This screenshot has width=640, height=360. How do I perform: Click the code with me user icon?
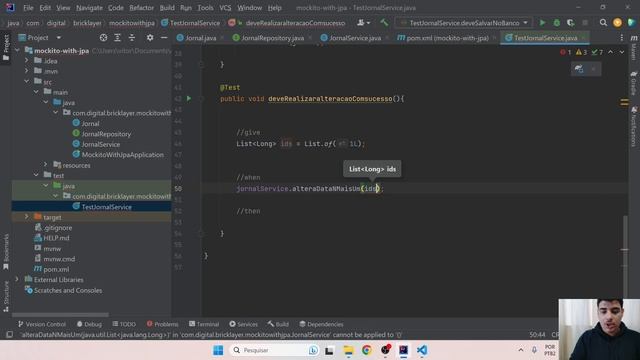[x=363, y=23]
